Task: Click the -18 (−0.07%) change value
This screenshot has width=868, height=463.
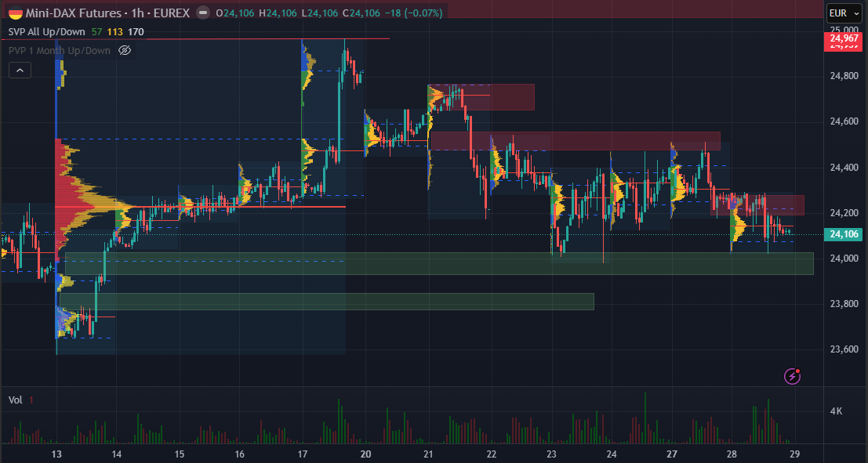Action: 413,13
